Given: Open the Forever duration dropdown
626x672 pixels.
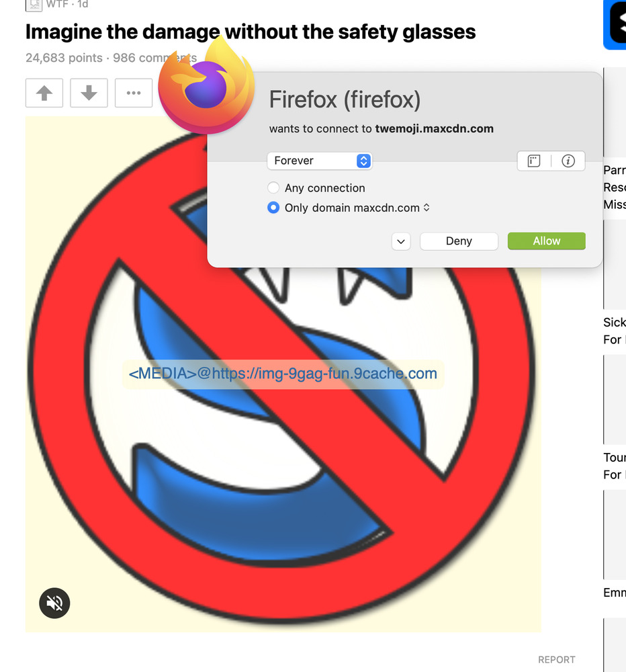Looking at the screenshot, I should coord(320,161).
